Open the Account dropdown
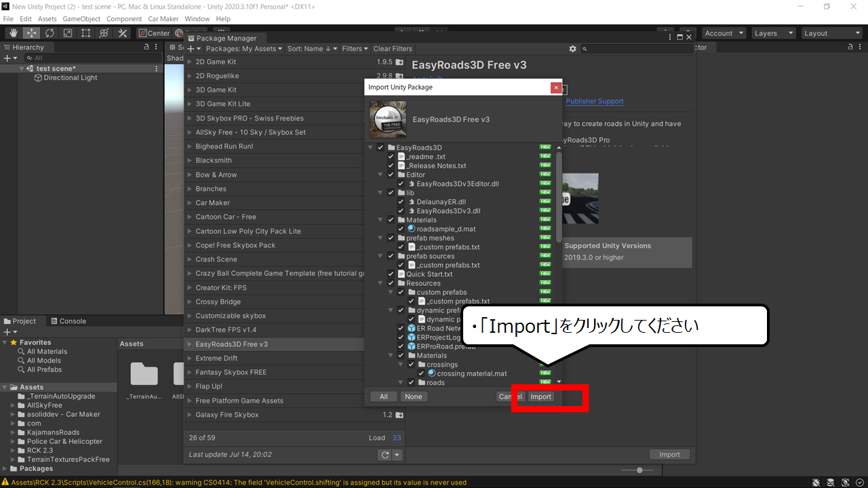Viewport: 868px width, 488px height. [x=724, y=33]
